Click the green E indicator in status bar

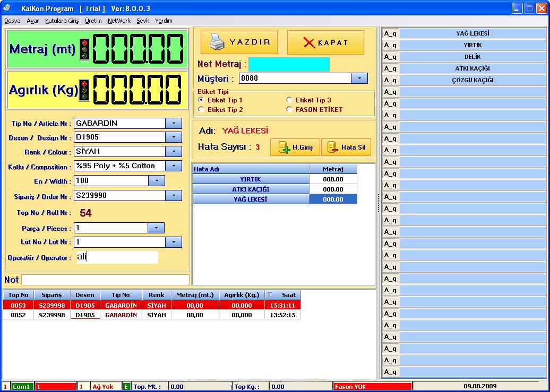tap(126, 386)
